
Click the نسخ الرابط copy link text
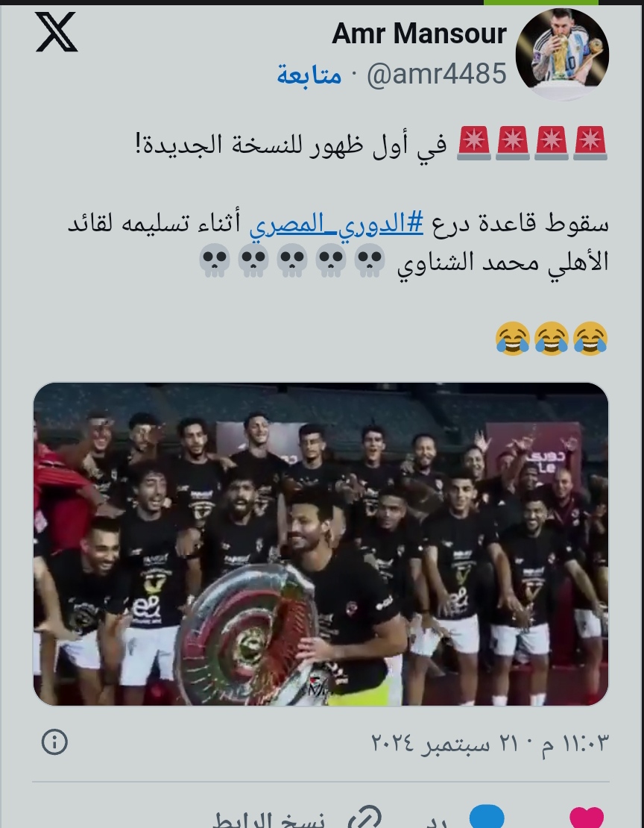(268, 820)
